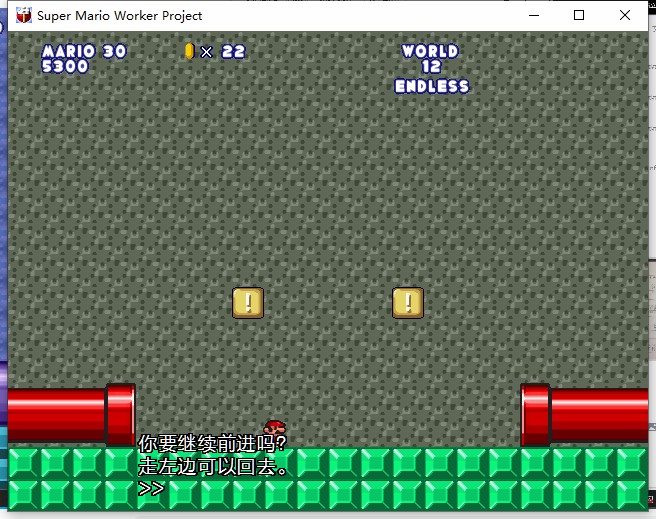Click the right yellow exclamation block
Screen dimensions: 656x519
(408, 303)
